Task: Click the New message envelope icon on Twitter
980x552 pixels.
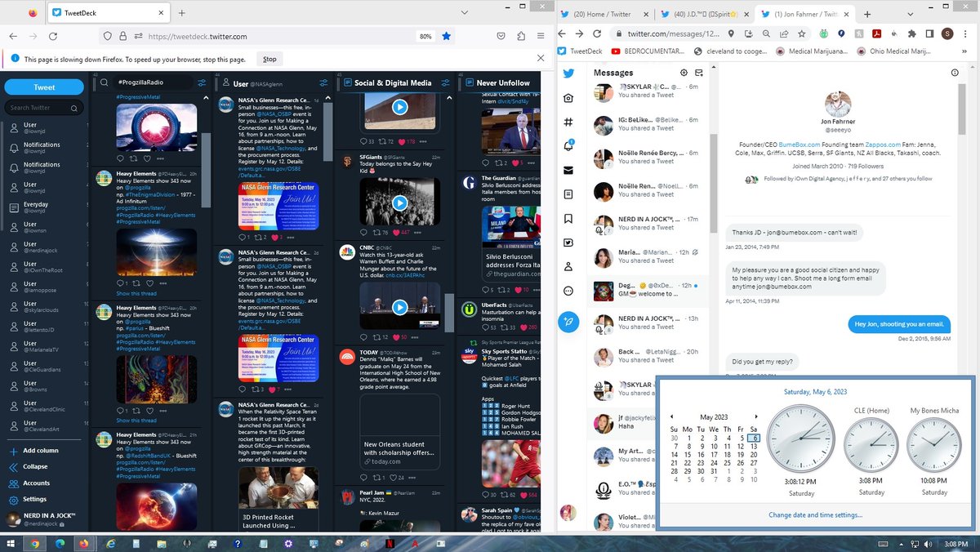Action: (698, 73)
